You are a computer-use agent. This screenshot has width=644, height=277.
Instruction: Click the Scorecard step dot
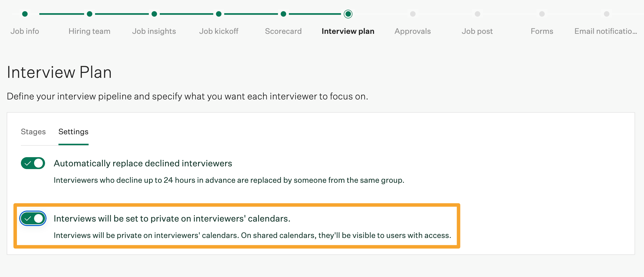click(x=283, y=14)
